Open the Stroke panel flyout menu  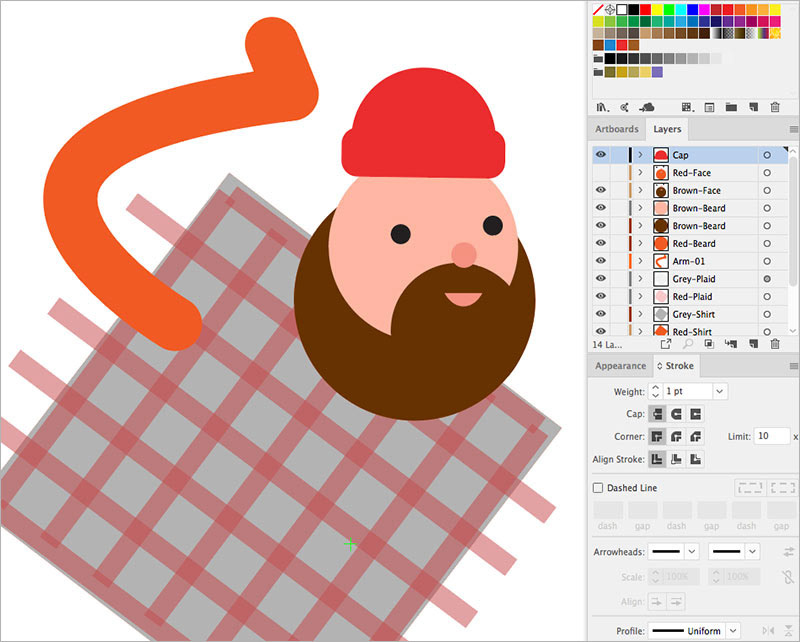pos(793,366)
